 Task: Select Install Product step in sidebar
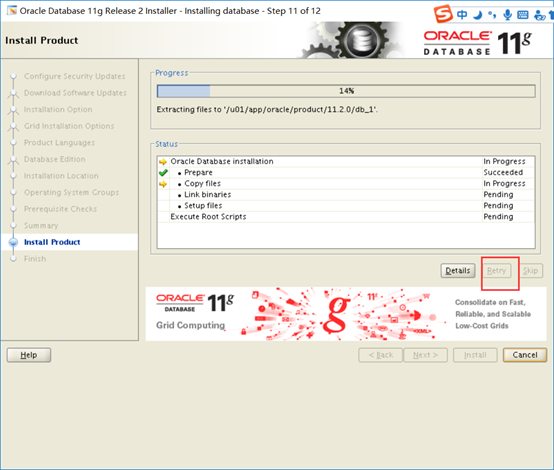coord(52,242)
